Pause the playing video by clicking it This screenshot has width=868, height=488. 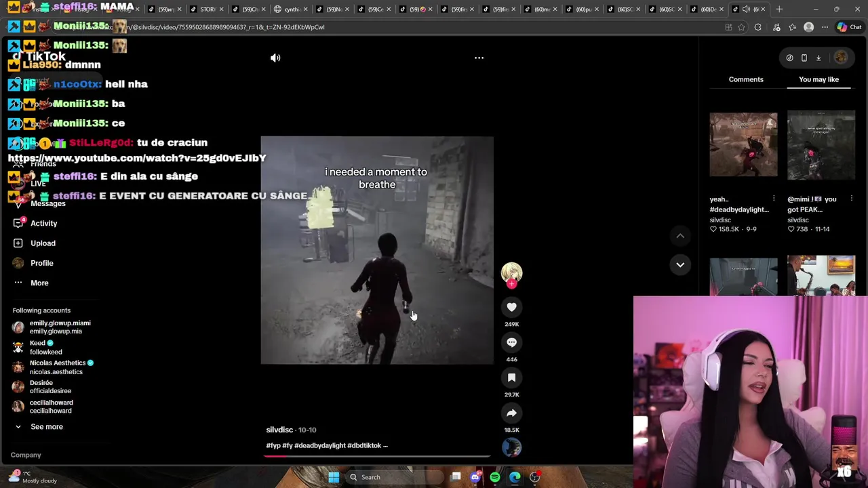pos(377,250)
